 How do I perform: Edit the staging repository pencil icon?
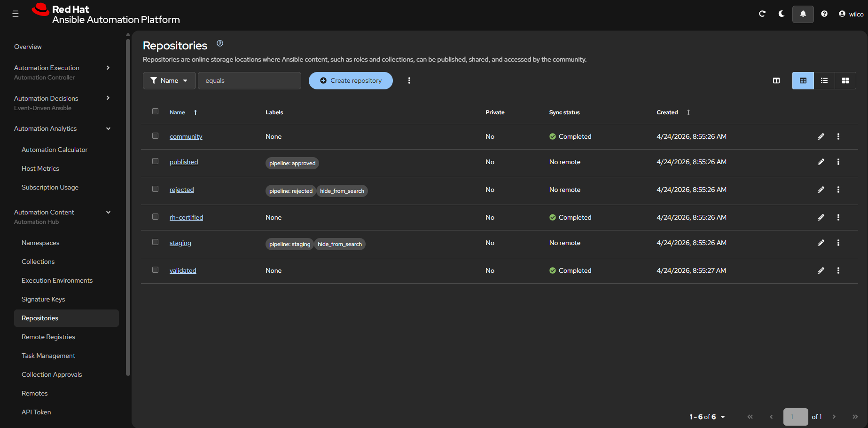click(821, 243)
